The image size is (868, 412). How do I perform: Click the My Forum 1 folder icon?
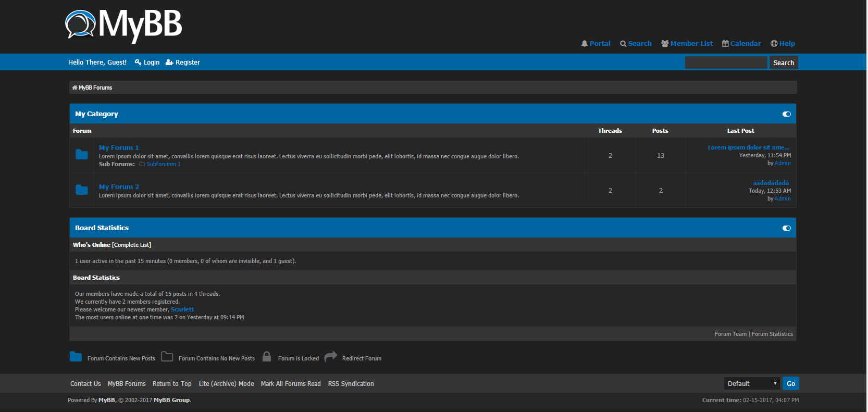(x=82, y=155)
